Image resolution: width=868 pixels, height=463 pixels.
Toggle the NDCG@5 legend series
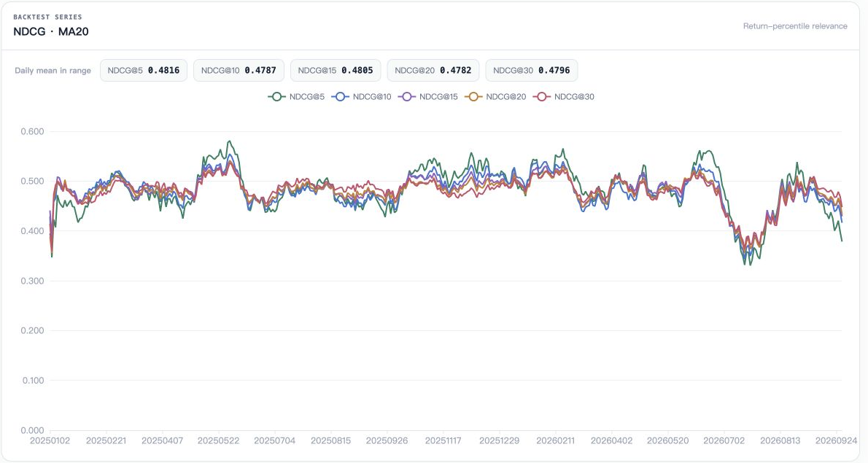pos(296,97)
